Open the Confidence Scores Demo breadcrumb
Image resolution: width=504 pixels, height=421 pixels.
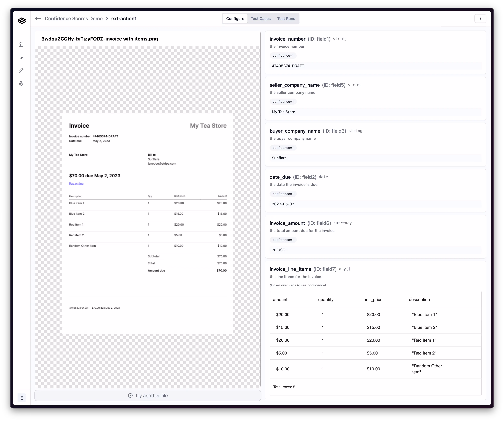pos(73,18)
